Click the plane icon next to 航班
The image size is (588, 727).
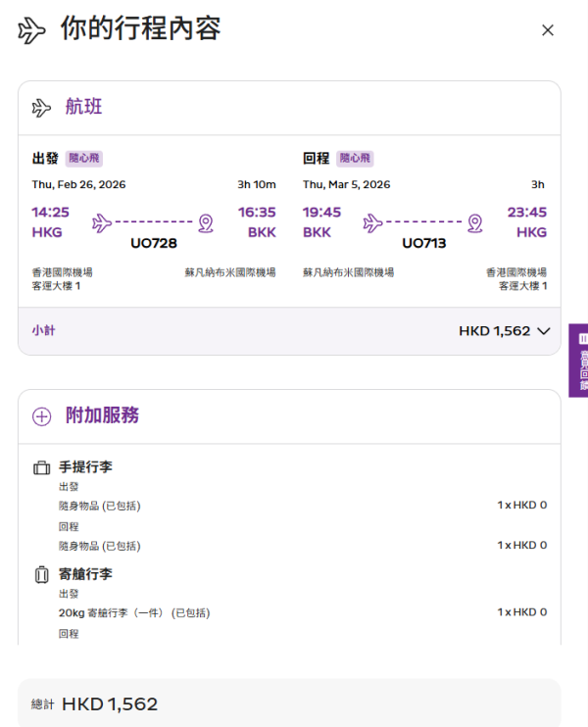pyautogui.click(x=41, y=108)
